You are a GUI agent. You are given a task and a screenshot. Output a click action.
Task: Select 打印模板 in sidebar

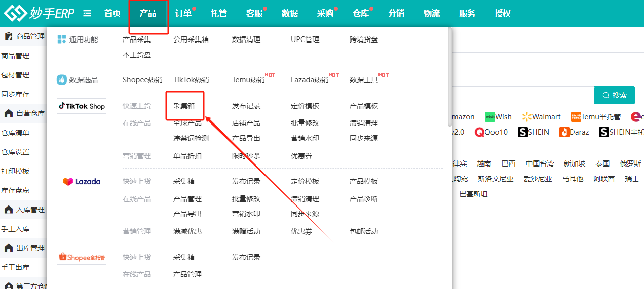tap(15, 171)
